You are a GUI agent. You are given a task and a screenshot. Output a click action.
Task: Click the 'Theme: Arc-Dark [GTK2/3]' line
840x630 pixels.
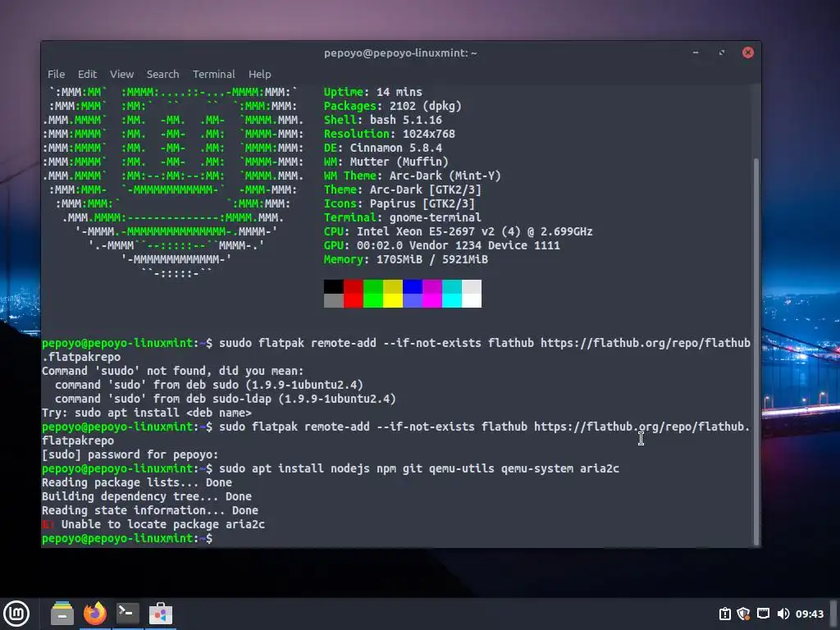402,189
